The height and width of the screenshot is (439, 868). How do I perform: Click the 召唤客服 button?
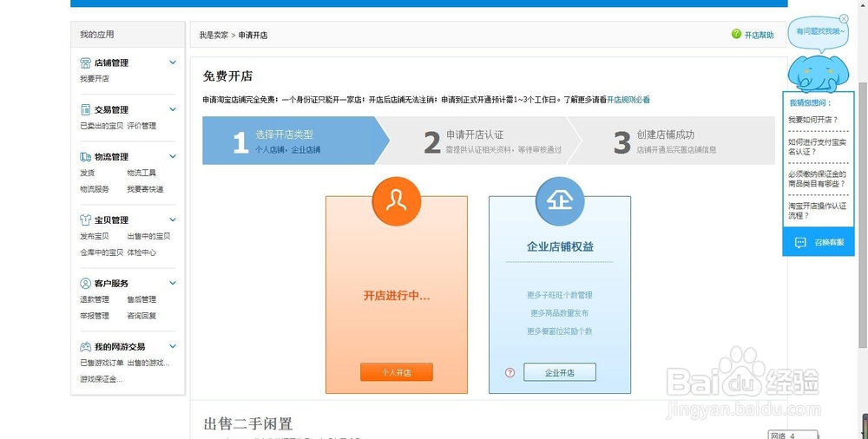coord(819,242)
